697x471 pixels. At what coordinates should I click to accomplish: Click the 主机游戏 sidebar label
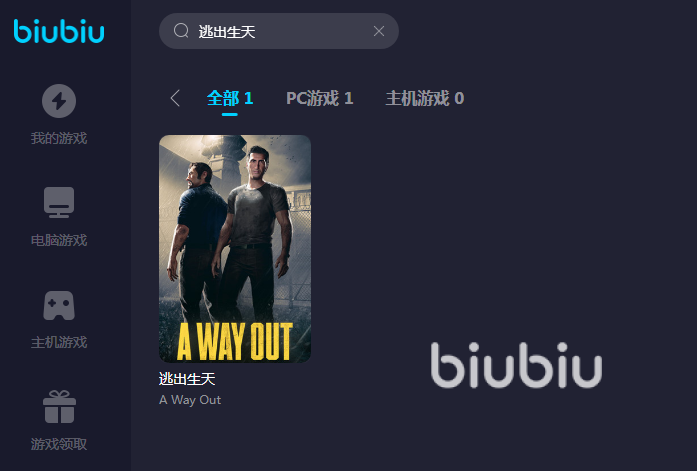click(x=59, y=342)
